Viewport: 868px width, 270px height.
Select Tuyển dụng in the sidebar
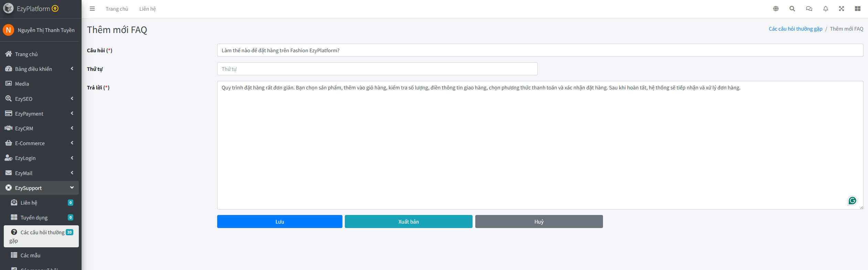[x=34, y=217]
